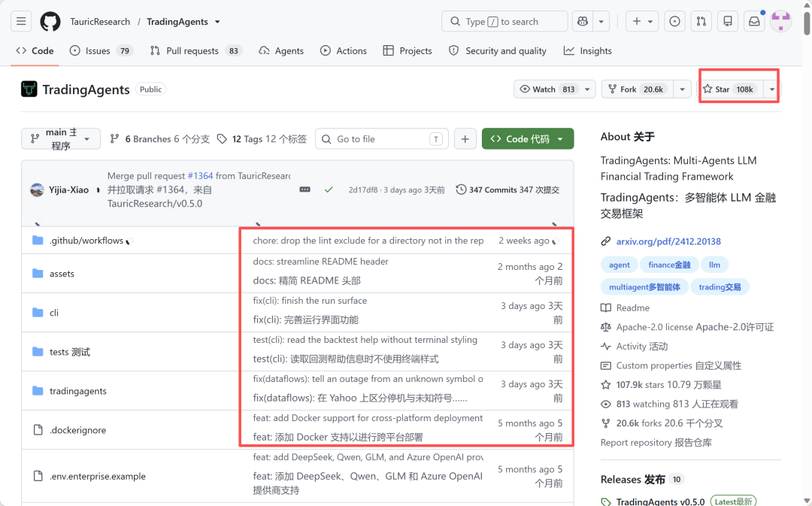Open the Actions tab
Viewport: 812px width, 506px height.
point(344,51)
